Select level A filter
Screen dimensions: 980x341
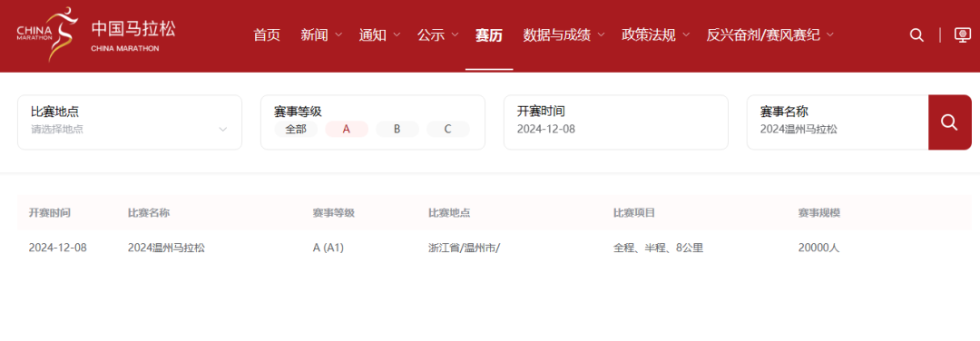pos(347,130)
